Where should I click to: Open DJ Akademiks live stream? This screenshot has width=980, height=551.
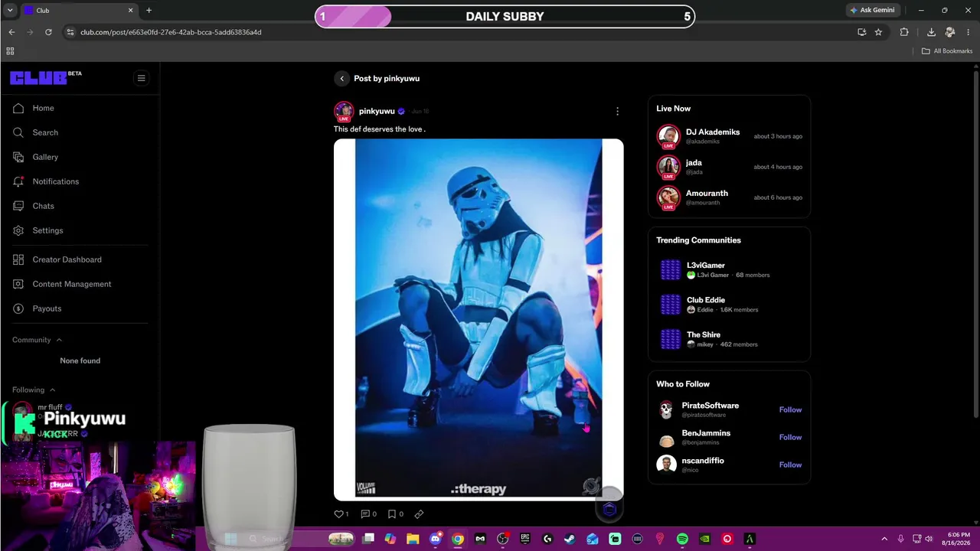click(x=729, y=136)
